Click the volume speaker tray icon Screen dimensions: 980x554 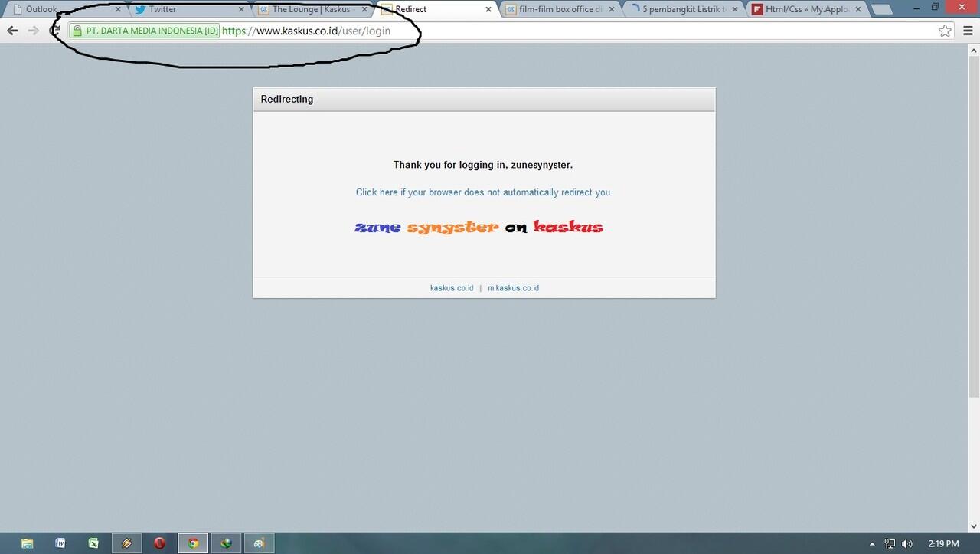[908, 544]
